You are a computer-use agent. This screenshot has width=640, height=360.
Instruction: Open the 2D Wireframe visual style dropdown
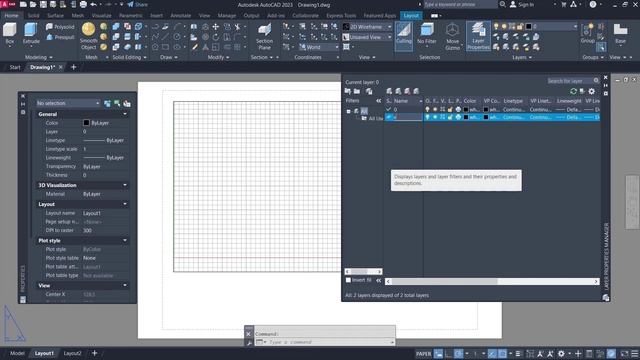[367, 27]
